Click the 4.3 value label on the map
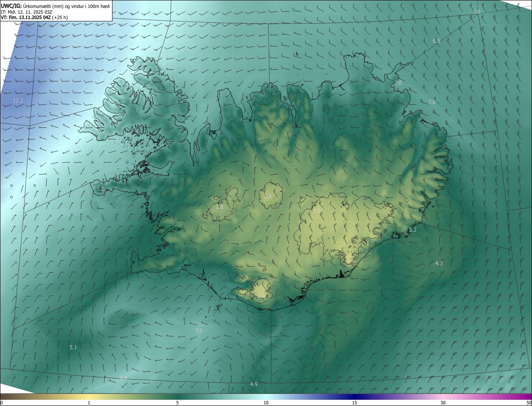The width and height of the screenshot is (532, 406). [438, 263]
